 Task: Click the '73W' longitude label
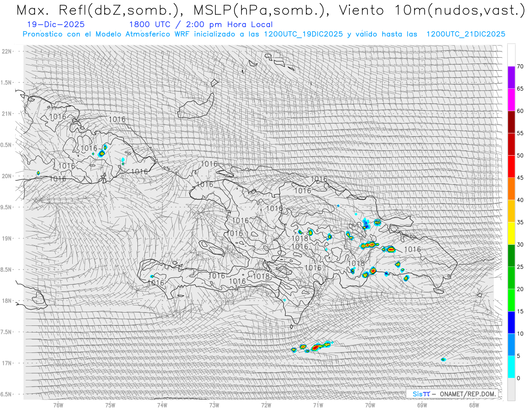(214, 405)
